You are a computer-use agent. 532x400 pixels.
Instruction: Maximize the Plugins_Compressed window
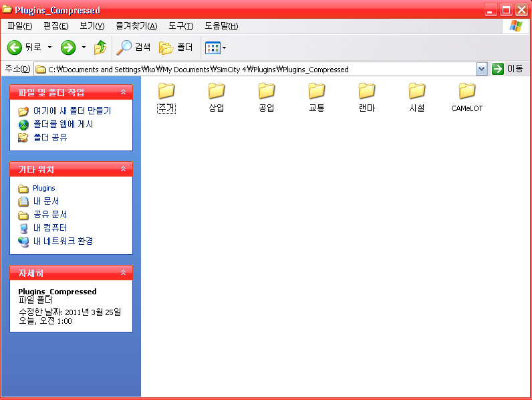[x=506, y=10]
